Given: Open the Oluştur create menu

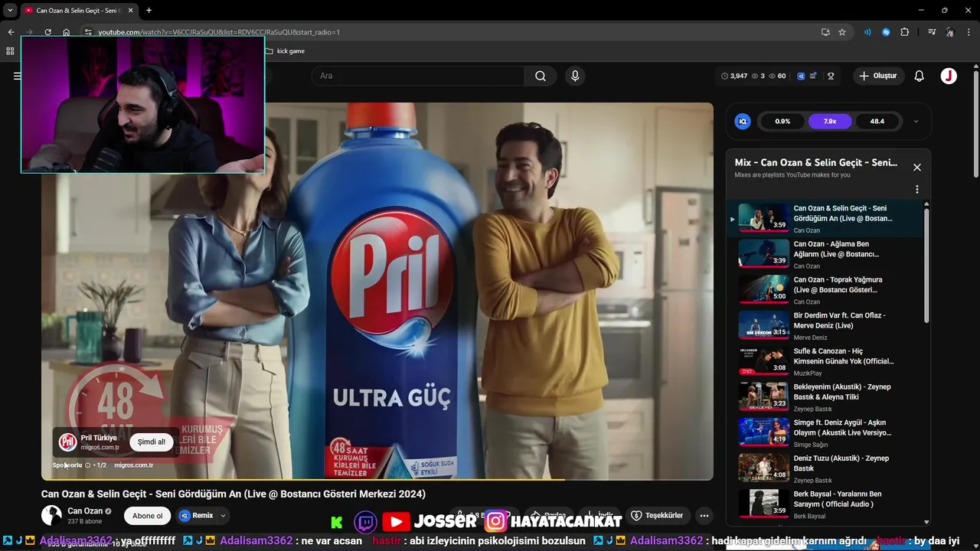Looking at the screenshot, I should coord(877,76).
